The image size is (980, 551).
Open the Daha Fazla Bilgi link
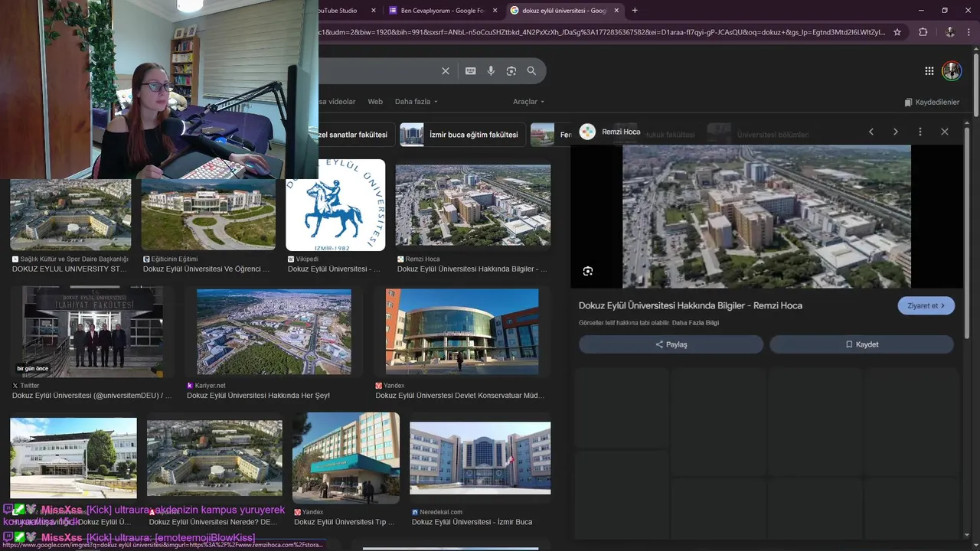coord(695,323)
